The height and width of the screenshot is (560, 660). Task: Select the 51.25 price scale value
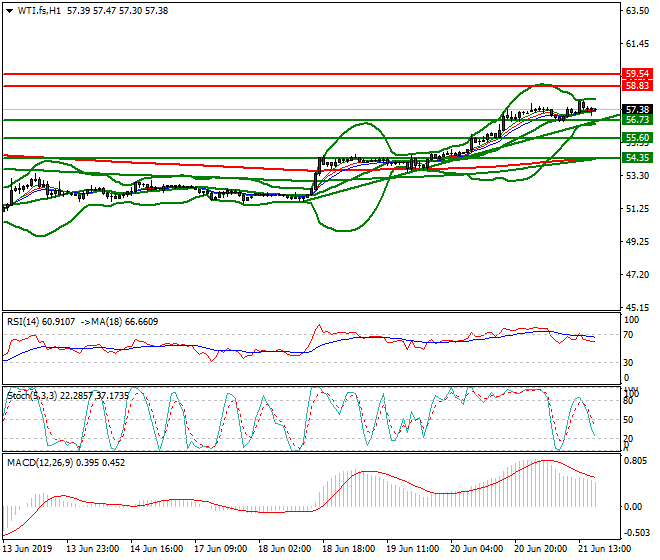(x=637, y=209)
